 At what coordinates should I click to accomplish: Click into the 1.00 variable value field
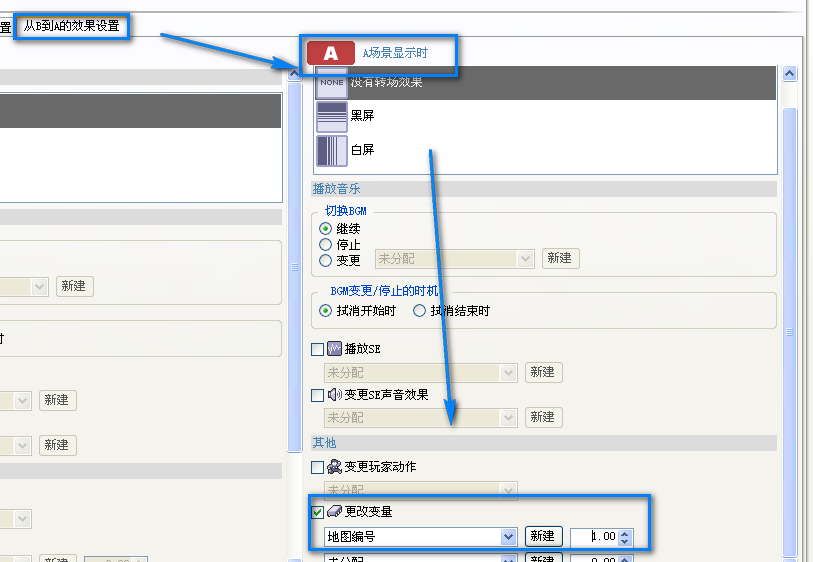[x=595, y=537]
